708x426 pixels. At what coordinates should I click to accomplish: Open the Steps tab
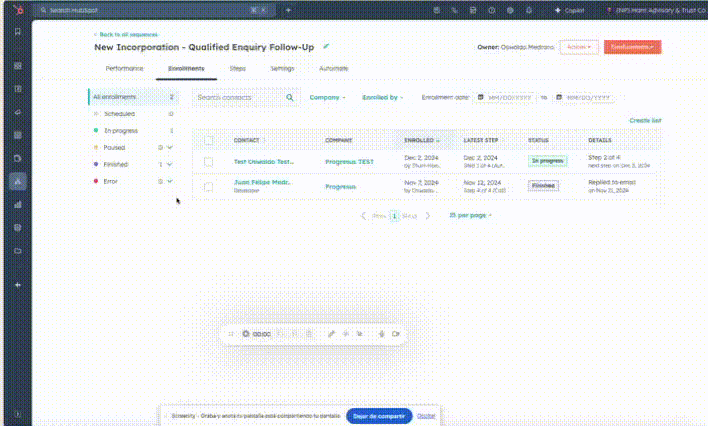[x=237, y=68]
